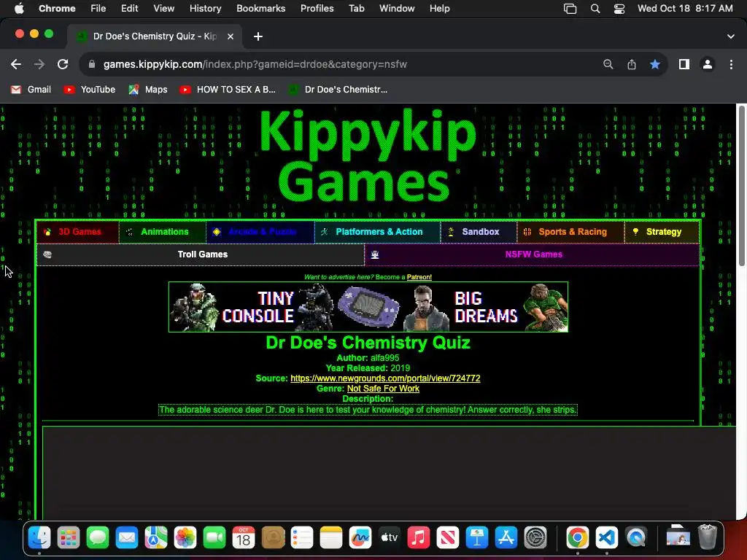The height and width of the screenshot is (560, 747).
Task: Open Reminders from the dock
Action: pyautogui.click(x=302, y=538)
